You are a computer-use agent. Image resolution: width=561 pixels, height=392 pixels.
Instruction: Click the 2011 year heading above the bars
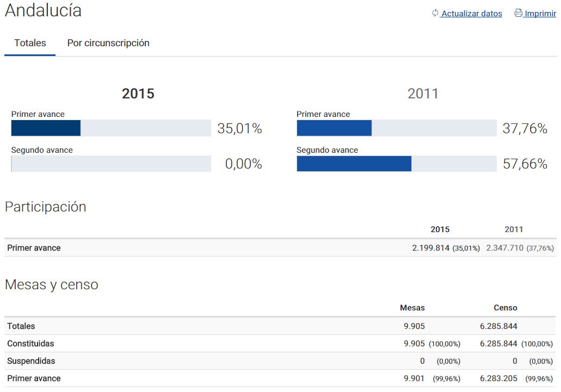click(x=423, y=93)
